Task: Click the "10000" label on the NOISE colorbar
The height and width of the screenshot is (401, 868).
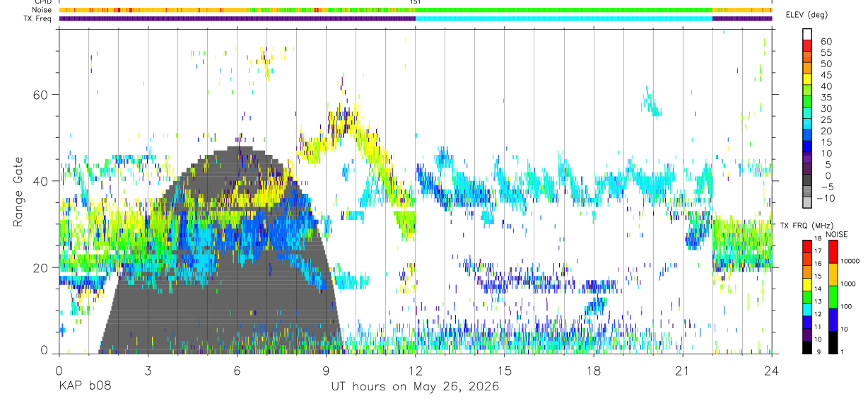Action: (x=849, y=262)
